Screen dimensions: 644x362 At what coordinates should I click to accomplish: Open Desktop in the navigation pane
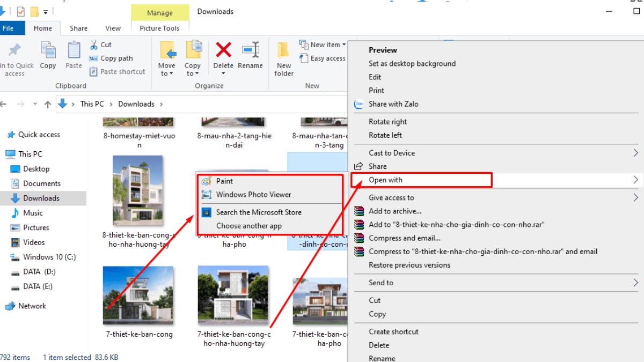[36, 169]
